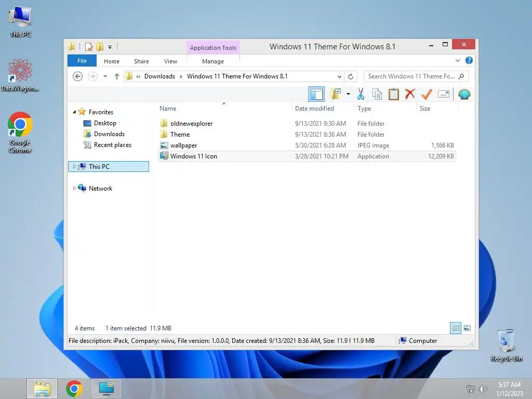The height and width of the screenshot is (399, 532).
Task: Expand the breadcrumb arrow after Downloads
Action: [x=181, y=77]
